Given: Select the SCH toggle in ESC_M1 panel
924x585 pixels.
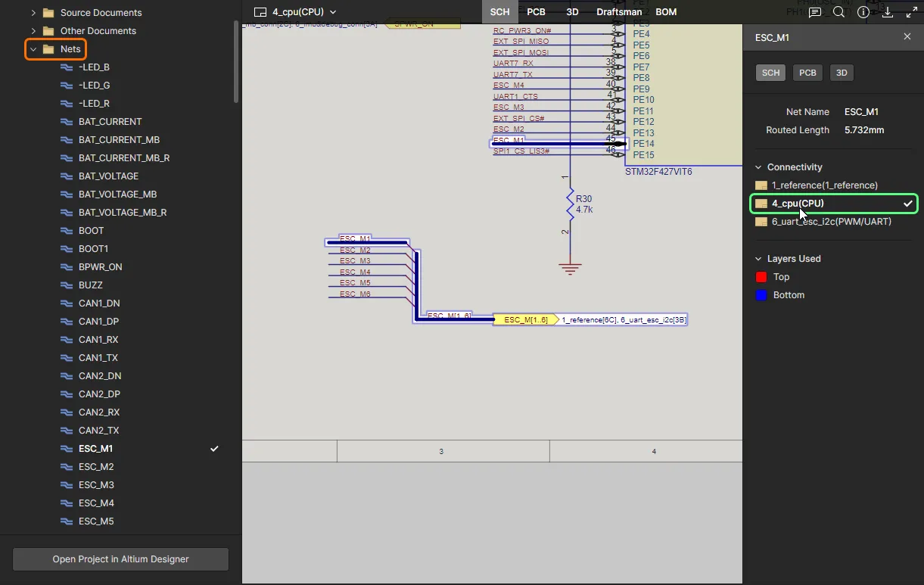Looking at the screenshot, I should click(x=770, y=73).
